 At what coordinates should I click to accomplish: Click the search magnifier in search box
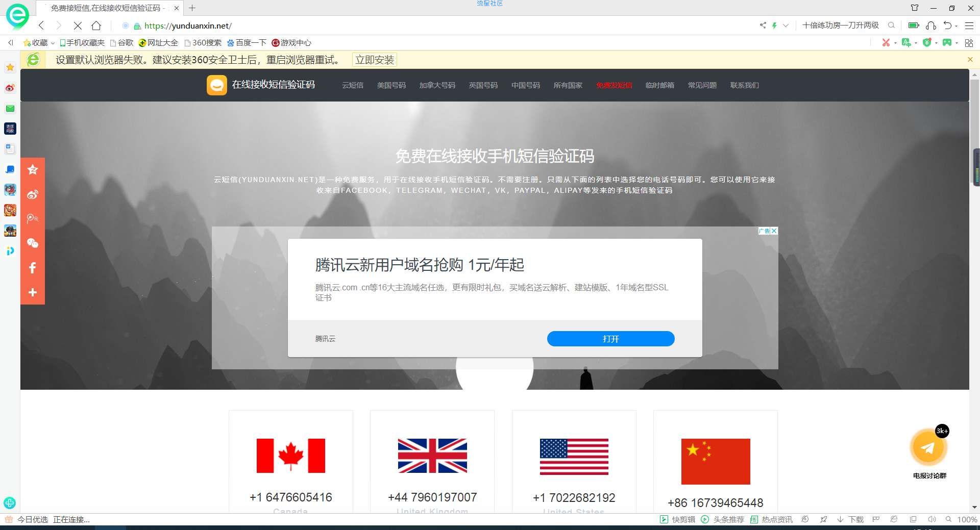(891, 26)
